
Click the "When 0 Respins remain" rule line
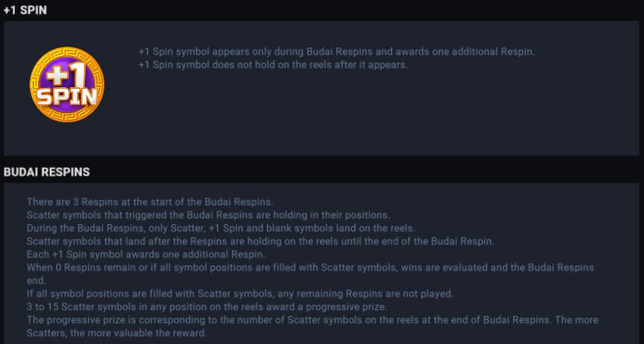click(x=310, y=268)
